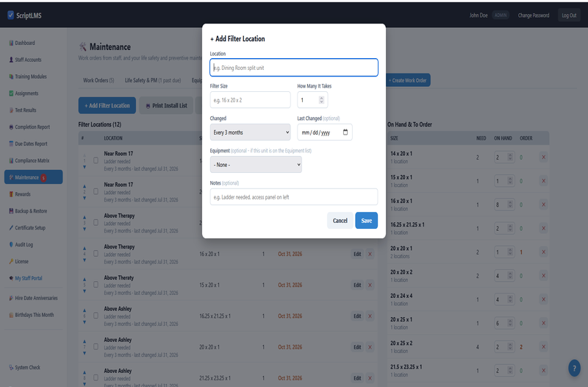
Task: Delete the 14 x 20 x 1 stock row
Action: coord(543,157)
